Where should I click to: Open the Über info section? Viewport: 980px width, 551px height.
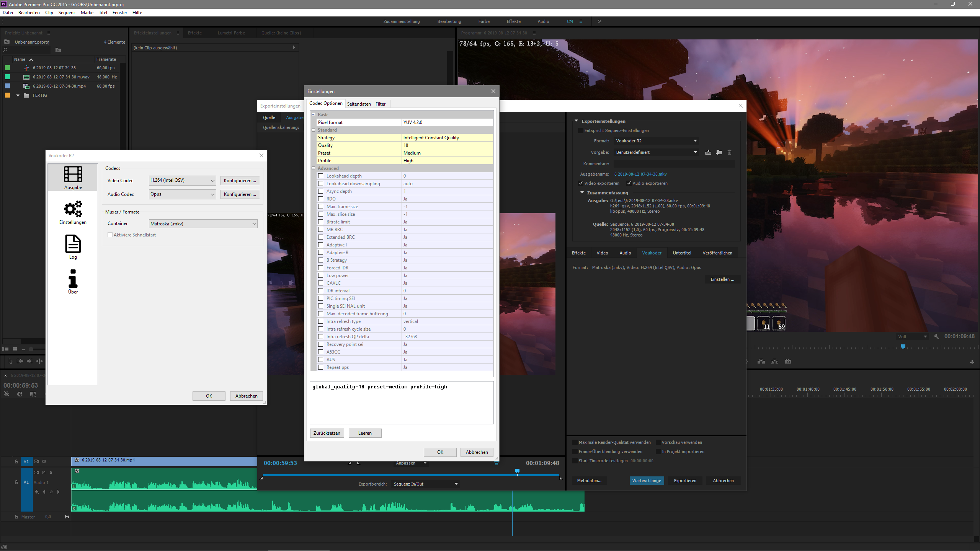coord(73,281)
